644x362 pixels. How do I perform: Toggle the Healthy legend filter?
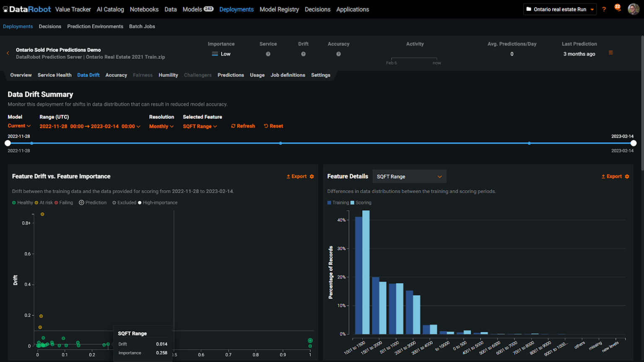(x=23, y=203)
